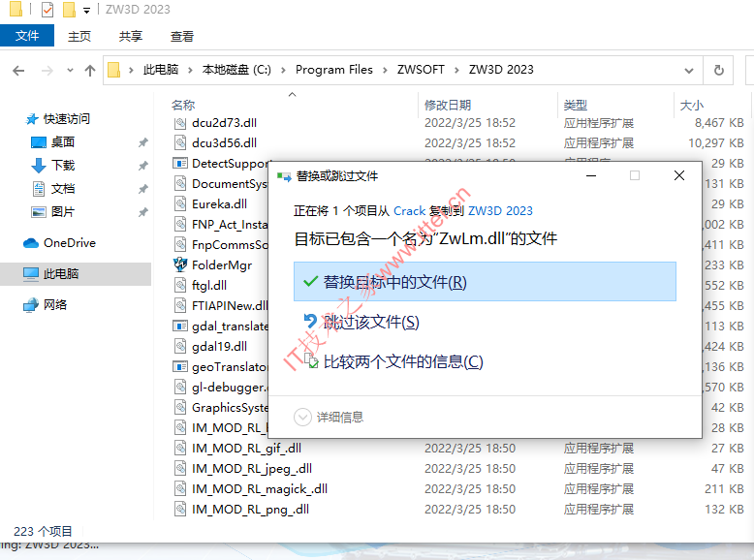
Task: Open 图片 in quick access
Action: [63, 212]
